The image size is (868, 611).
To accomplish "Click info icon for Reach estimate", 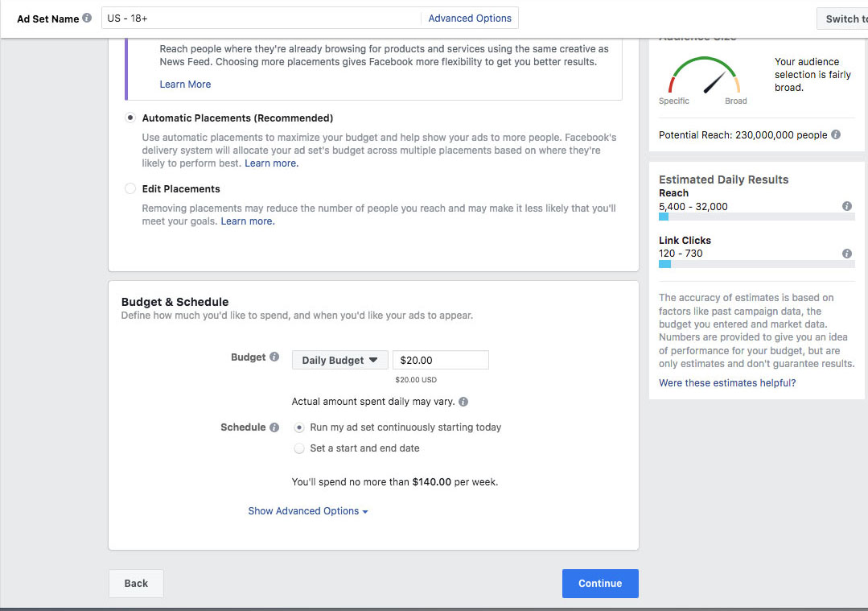I will [x=847, y=207].
